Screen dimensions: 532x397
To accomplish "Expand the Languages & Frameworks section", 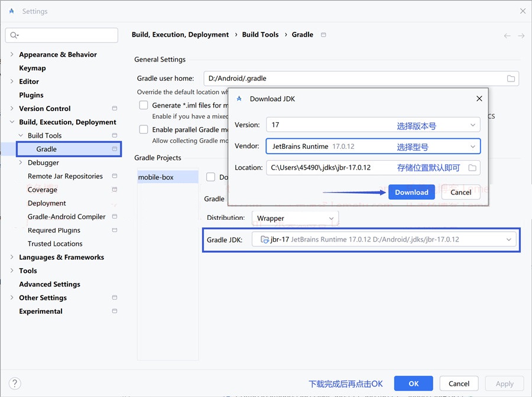I will pyautogui.click(x=11, y=257).
